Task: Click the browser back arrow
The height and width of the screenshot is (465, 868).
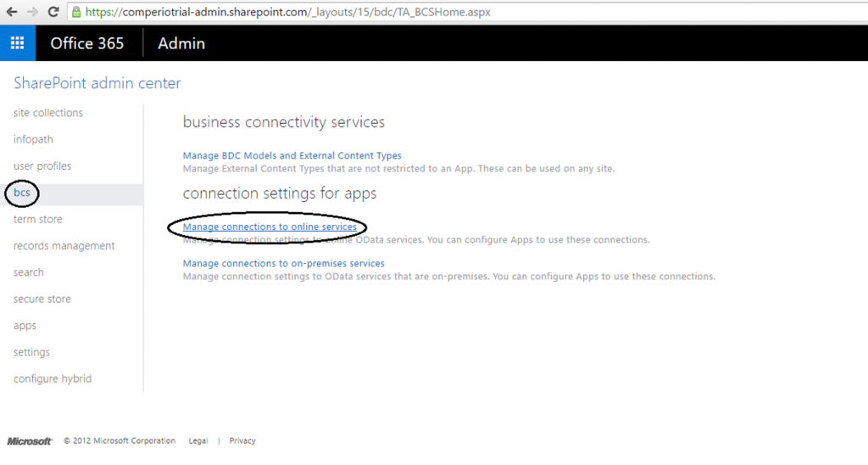Action: point(12,12)
